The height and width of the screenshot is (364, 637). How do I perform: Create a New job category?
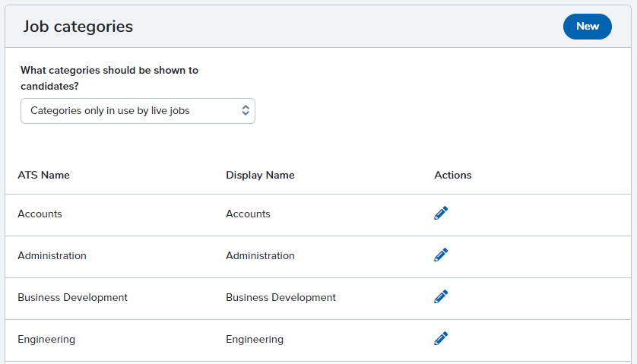588,27
